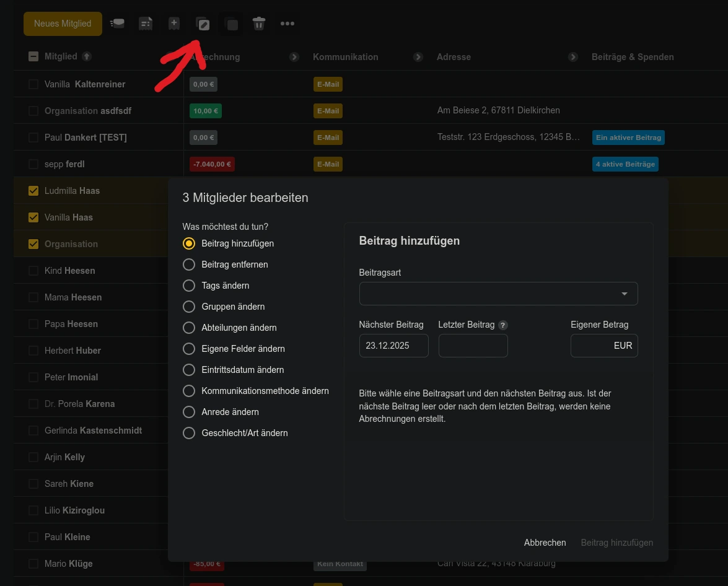The image size is (728, 586).
Task: Click the add bookmark icon in toolbar
Action: 174,24
